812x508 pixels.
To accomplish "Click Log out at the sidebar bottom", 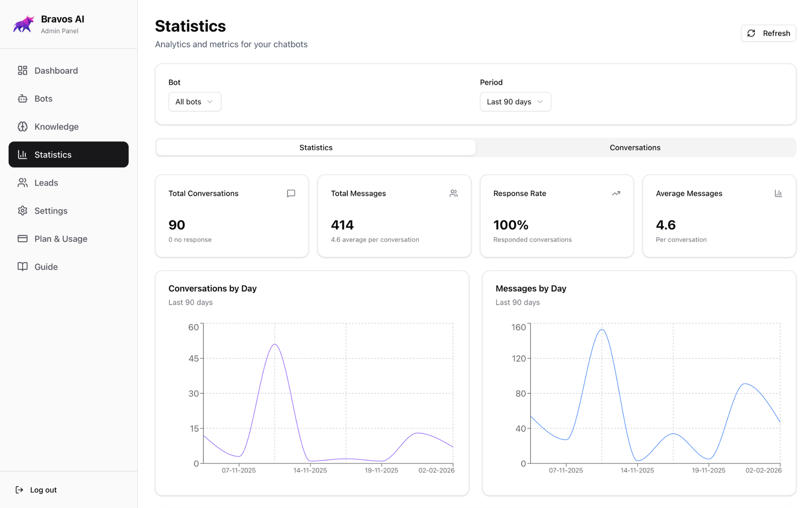I will click(36, 489).
